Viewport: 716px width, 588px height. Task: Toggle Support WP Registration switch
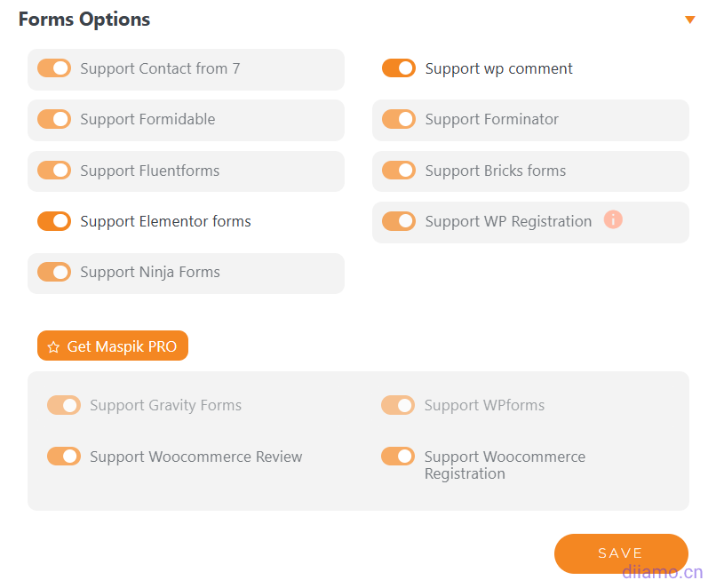point(399,221)
